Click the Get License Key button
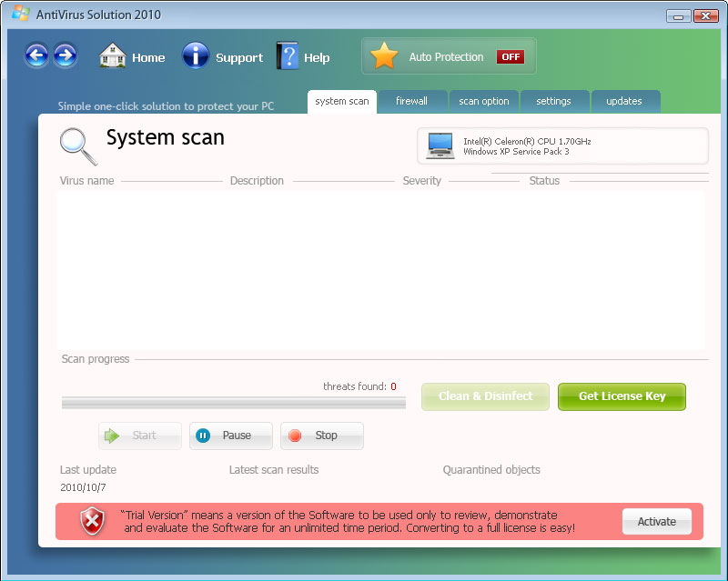The width and height of the screenshot is (728, 581). click(622, 396)
